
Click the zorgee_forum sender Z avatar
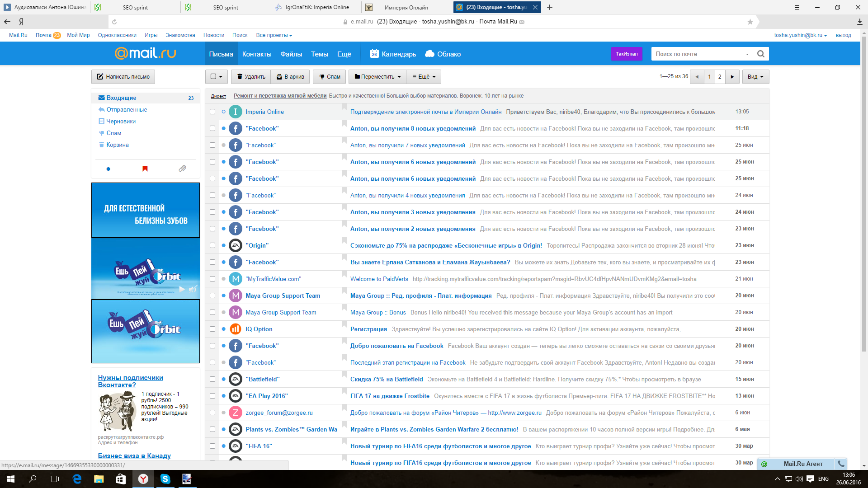(x=235, y=413)
